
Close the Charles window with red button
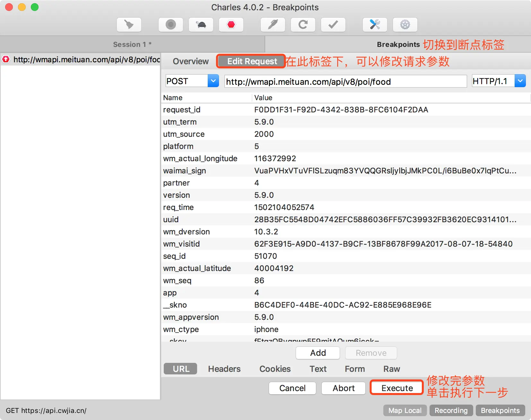[9, 7]
